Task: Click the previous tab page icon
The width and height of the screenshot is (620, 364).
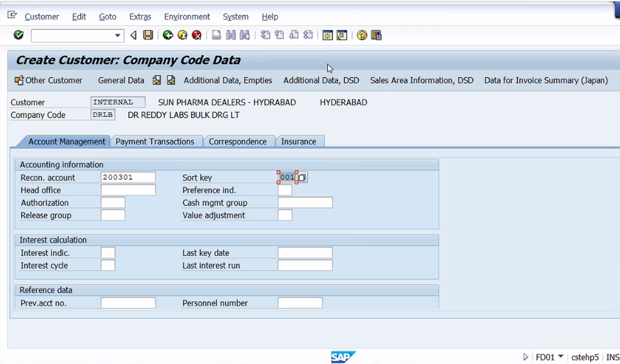Action: pos(157,80)
